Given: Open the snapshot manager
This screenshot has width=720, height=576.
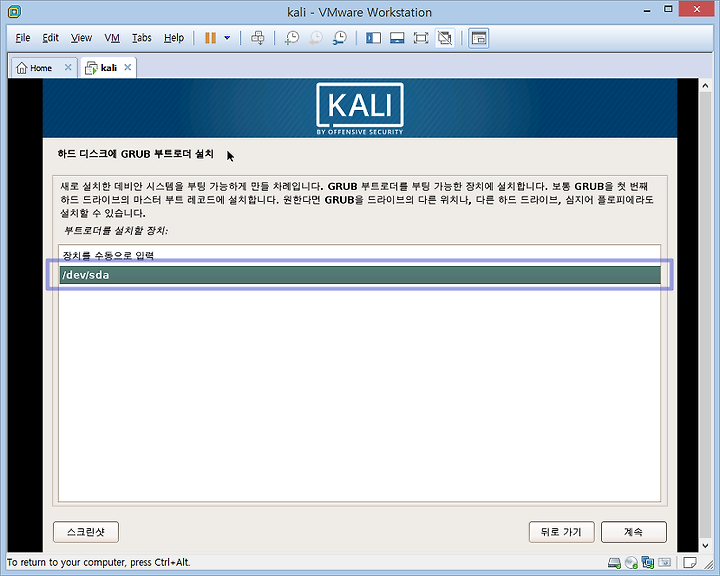Looking at the screenshot, I should [340, 38].
